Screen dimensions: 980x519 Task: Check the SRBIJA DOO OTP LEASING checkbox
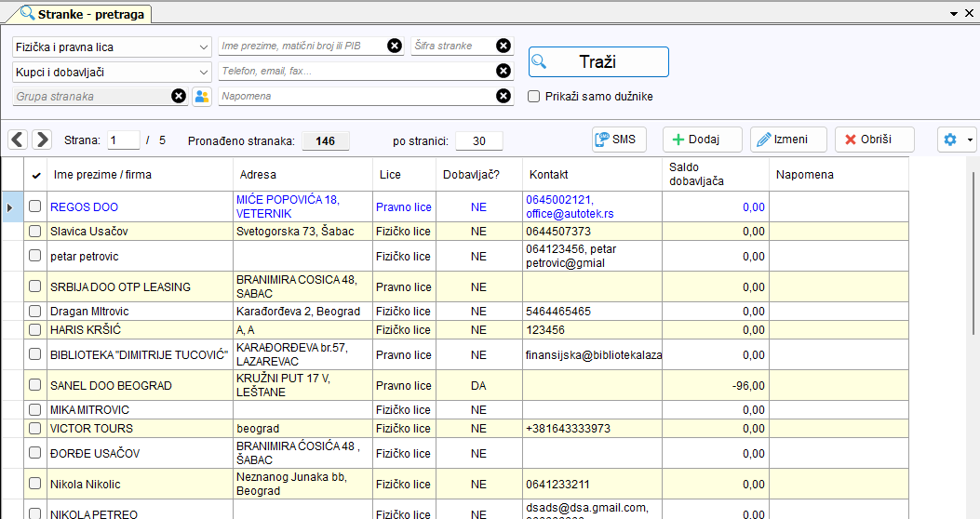point(35,286)
